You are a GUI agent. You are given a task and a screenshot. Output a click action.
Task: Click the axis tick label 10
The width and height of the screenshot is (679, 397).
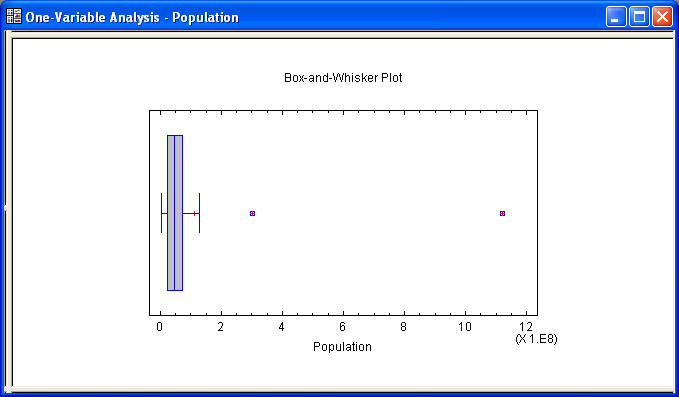[465, 327]
